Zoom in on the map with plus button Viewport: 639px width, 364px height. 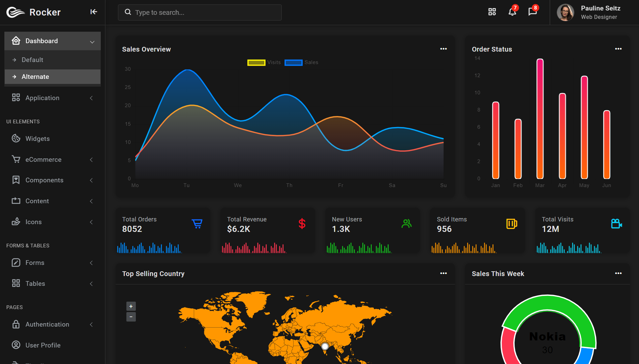[x=131, y=306]
